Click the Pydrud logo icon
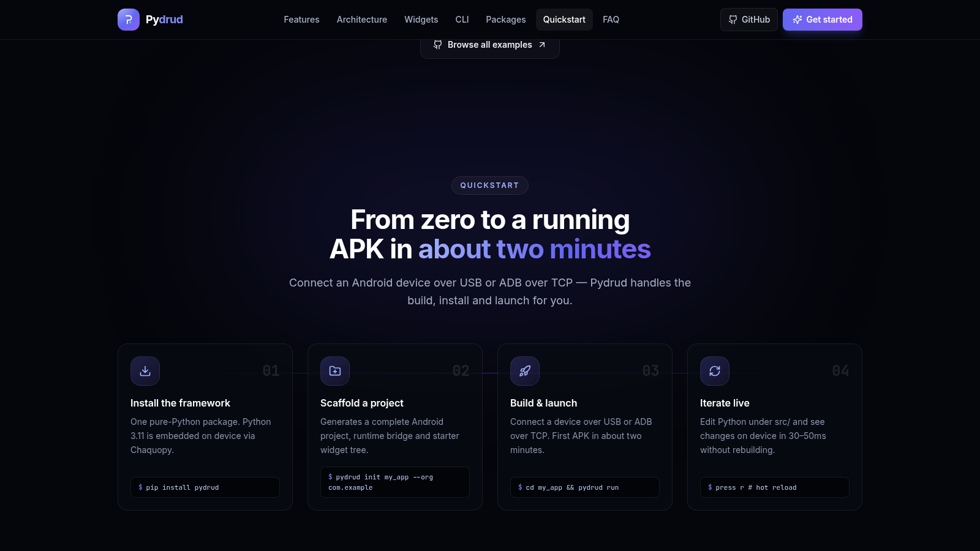The image size is (980, 551). (129, 20)
